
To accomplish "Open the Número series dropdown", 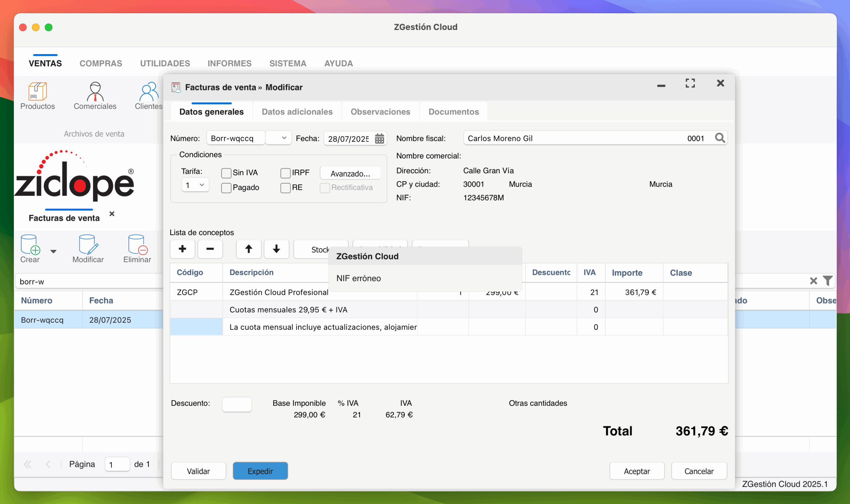I will click(x=278, y=138).
